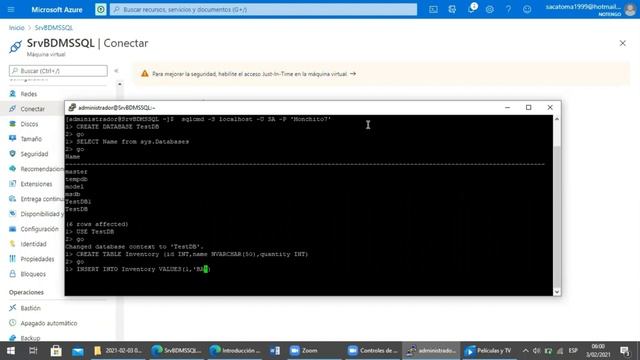The image size is (640, 360).
Task: Switch to administrador PuTTY taskbar item
Action: click(432, 351)
